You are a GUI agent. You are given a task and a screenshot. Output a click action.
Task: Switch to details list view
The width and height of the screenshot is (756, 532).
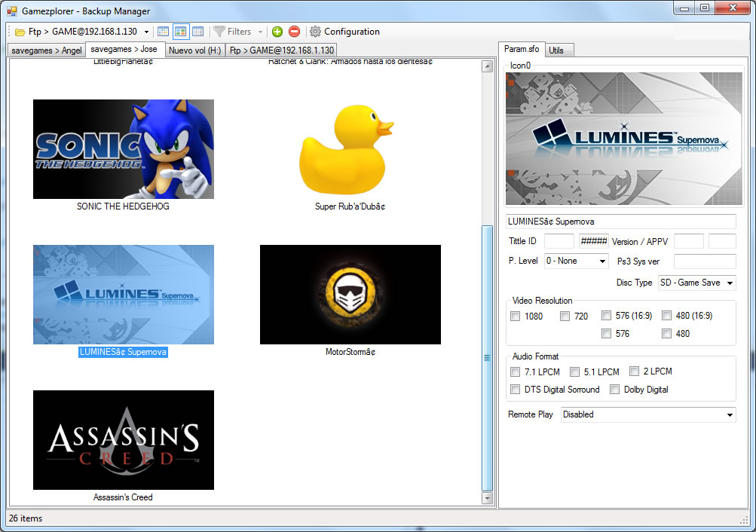(x=197, y=32)
